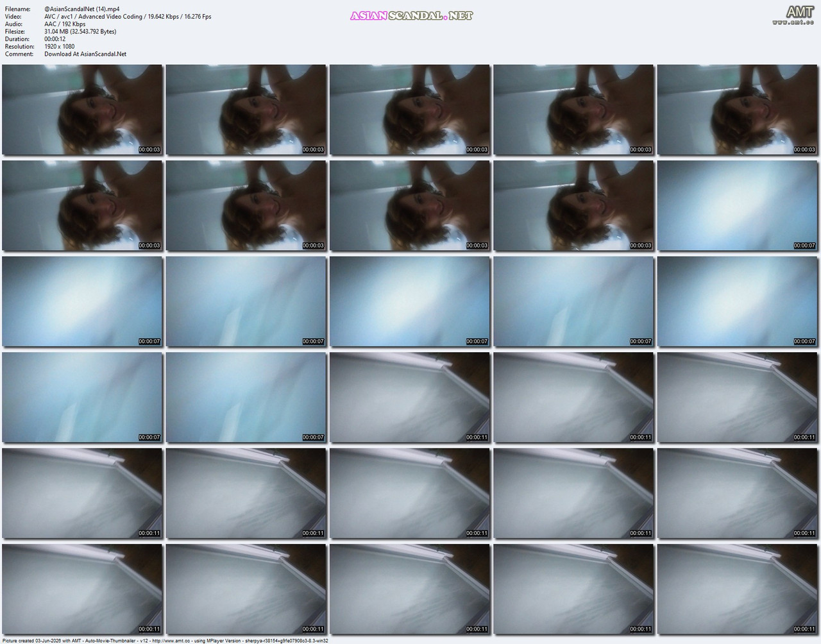Image resolution: width=821 pixels, height=644 pixels.
Task: Select the filename "@AsianScandalNet (14).mp4"
Action: coord(82,9)
